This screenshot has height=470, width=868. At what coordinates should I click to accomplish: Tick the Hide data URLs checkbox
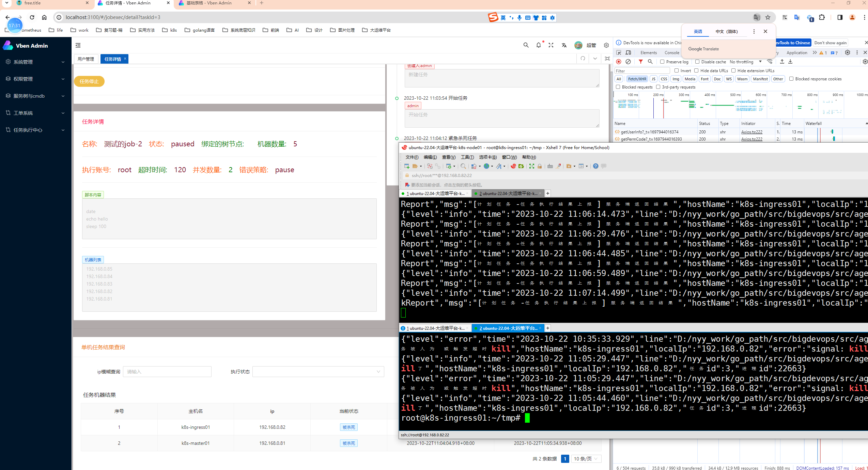pyautogui.click(x=696, y=70)
